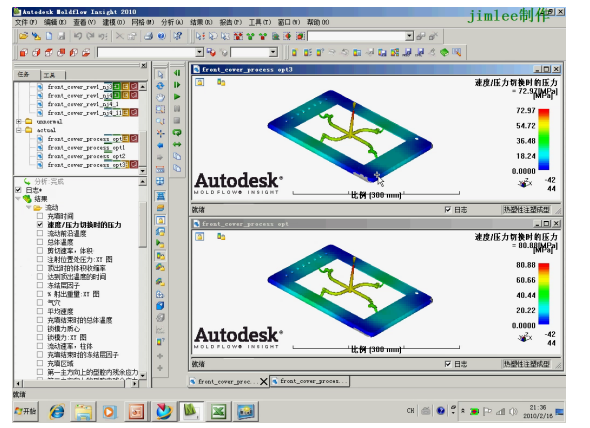Select the pan hand tool
The width and height of the screenshot is (590, 428).
click(x=161, y=97)
